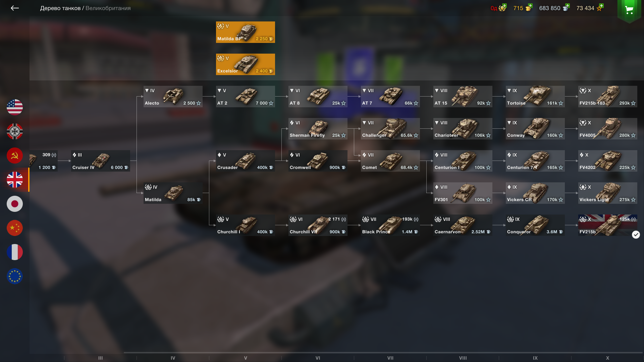Open the Excelsior premium tank card

pyautogui.click(x=246, y=64)
